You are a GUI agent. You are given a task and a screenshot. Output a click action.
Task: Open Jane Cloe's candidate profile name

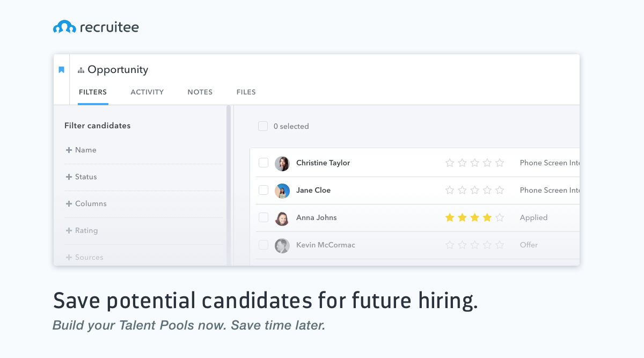pos(313,191)
